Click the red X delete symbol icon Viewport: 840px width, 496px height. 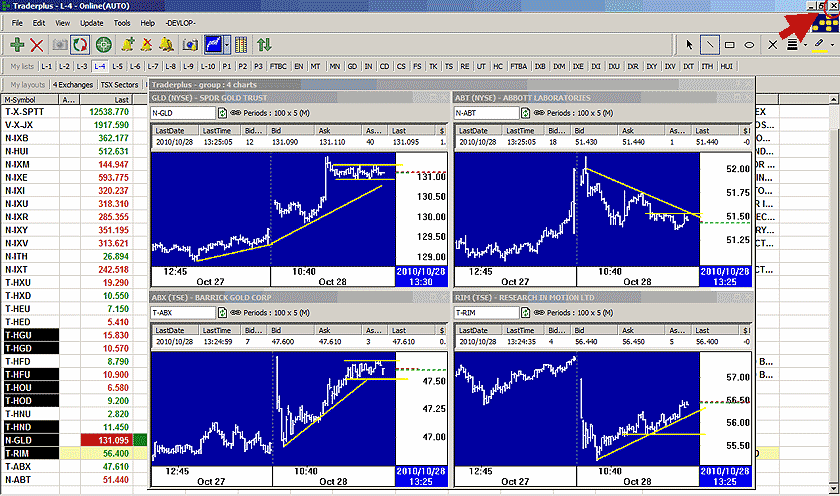pyautogui.click(x=36, y=45)
